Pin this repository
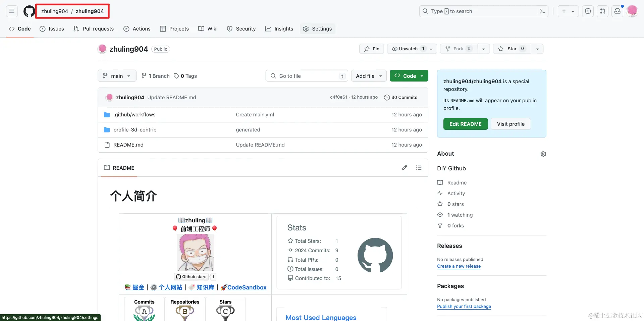This screenshot has width=644, height=321. [x=372, y=49]
